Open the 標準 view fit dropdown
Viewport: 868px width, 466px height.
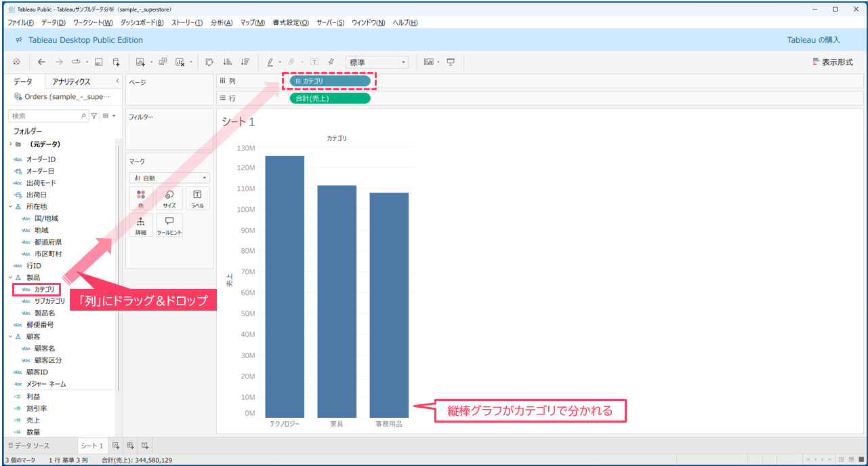377,62
